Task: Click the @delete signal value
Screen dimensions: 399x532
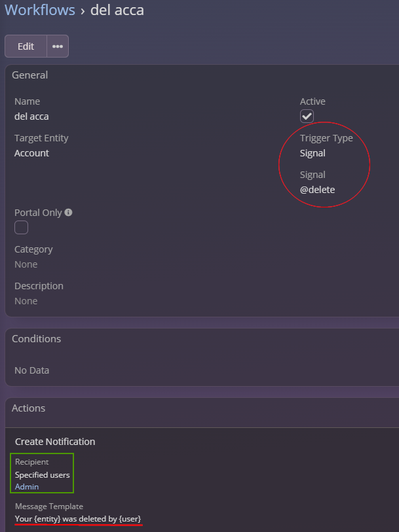Action: pyautogui.click(x=317, y=190)
